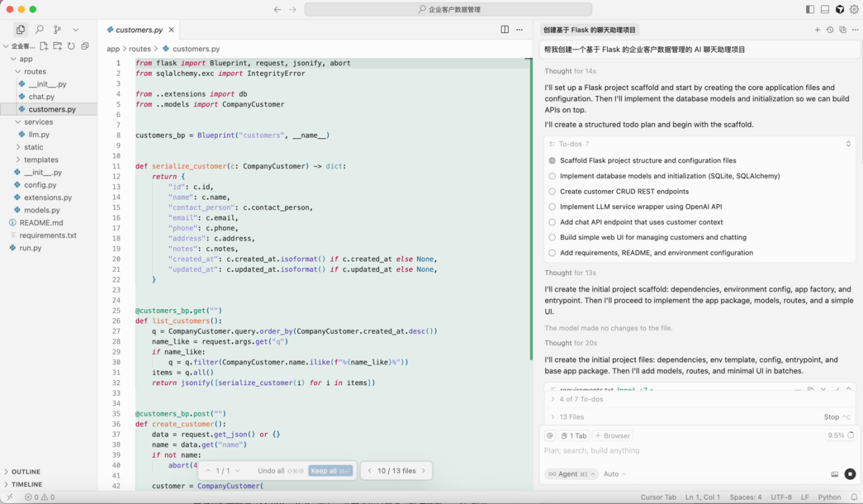Click the 'Keep all' button

coord(330,471)
